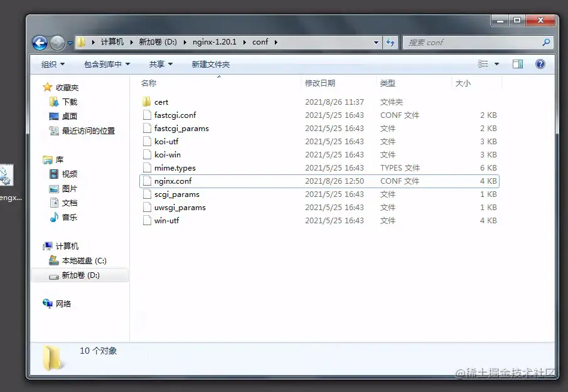The height and width of the screenshot is (392, 568).
Task: Open the 组织 menu
Action: point(53,65)
